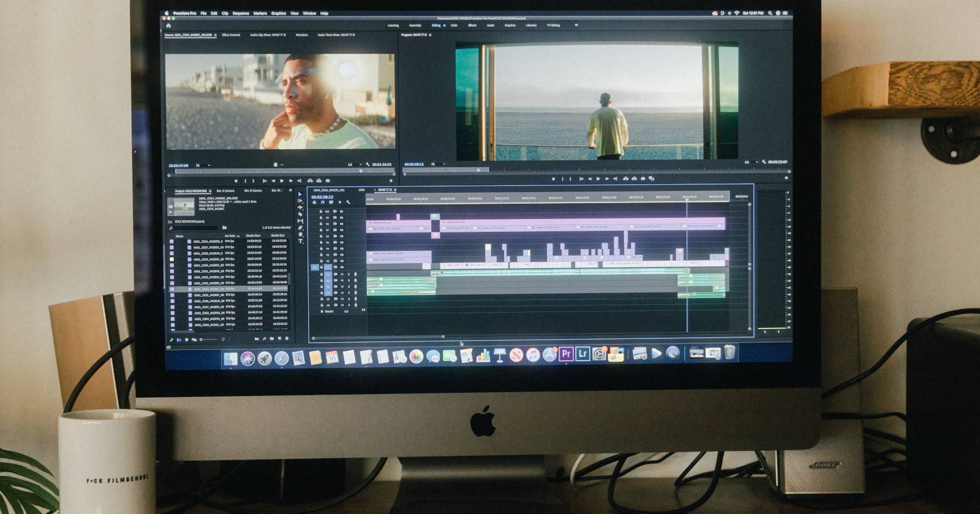Image resolution: width=980 pixels, height=514 pixels.
Task: Select the Type tool
Action: (300, 242)
